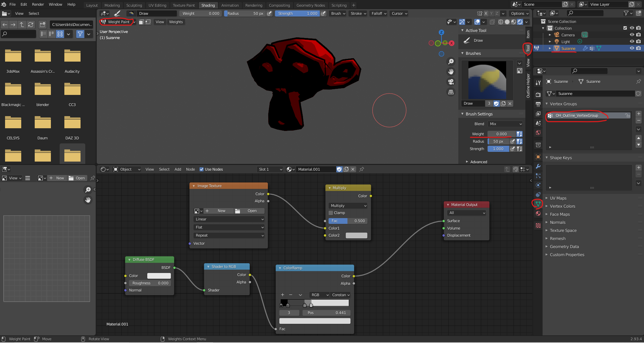Toggle Use Nodes checkbox

point(202,169)
